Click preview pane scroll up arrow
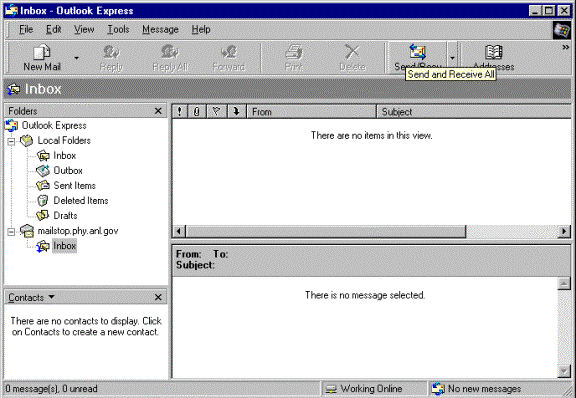The height and width of the screenshot is (398, 576). coord(564,283)
